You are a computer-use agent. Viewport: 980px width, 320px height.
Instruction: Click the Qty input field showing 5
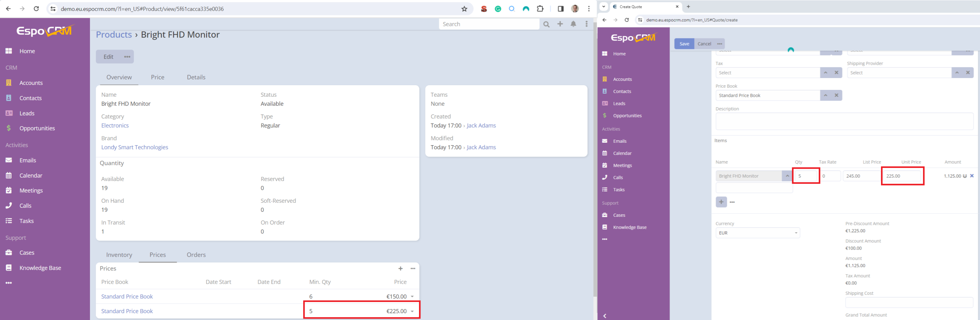805,176
